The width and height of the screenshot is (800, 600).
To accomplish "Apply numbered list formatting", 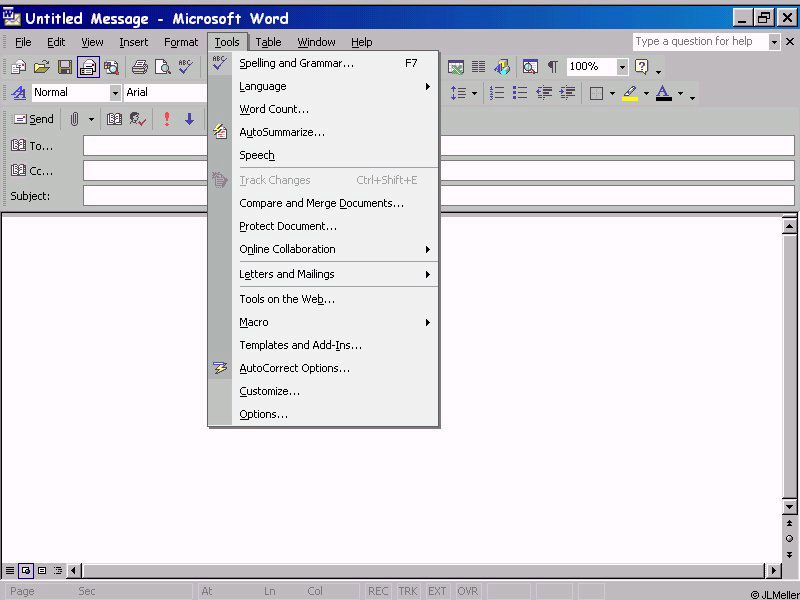I will (x=497, y=93).
